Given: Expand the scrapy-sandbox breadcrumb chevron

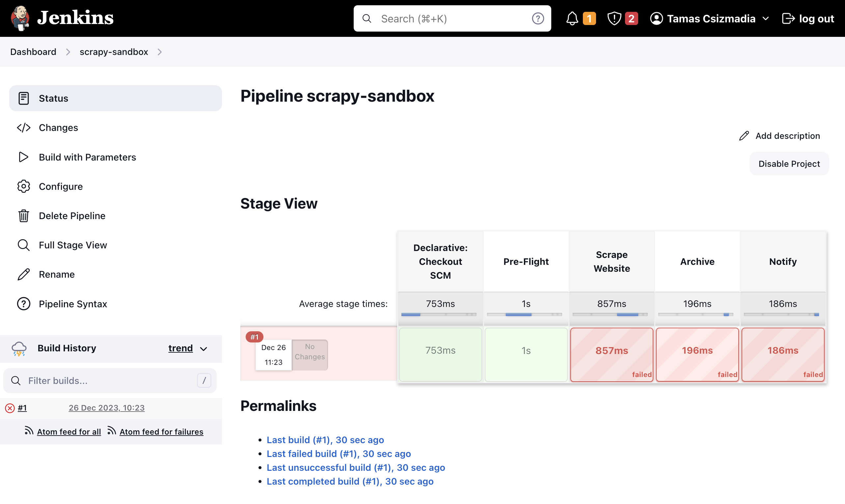Looking at the screenshot, I should [159, 52].
